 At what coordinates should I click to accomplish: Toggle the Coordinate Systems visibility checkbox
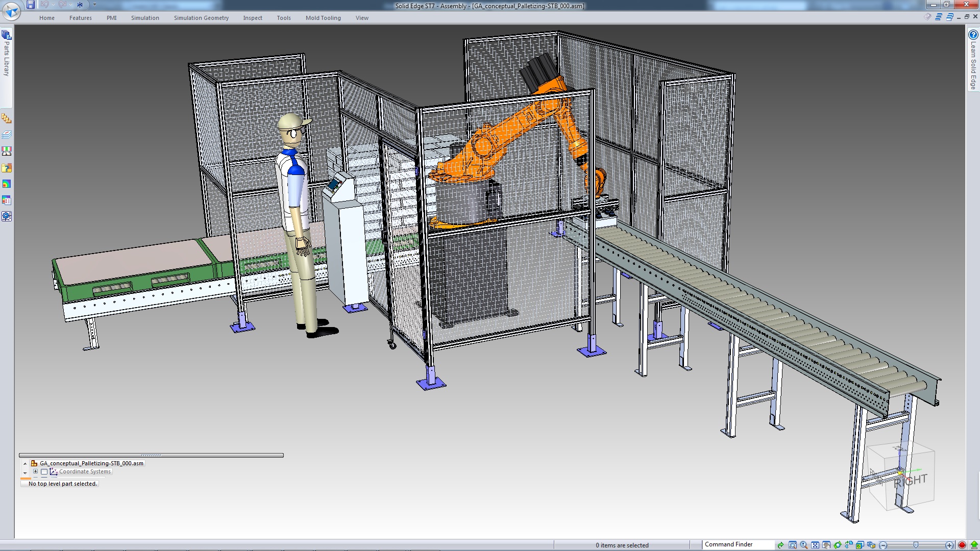[x=44, y=471]
